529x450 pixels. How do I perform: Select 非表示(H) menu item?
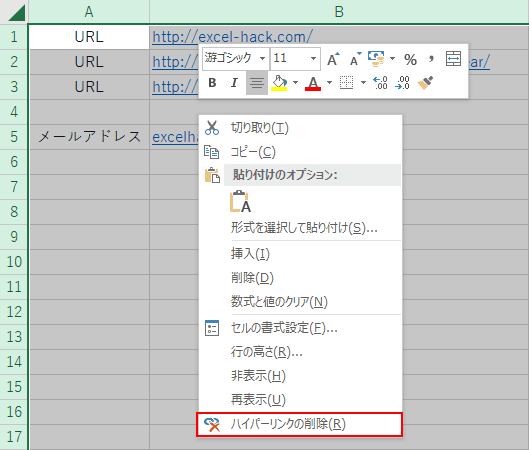coord(300,376)
